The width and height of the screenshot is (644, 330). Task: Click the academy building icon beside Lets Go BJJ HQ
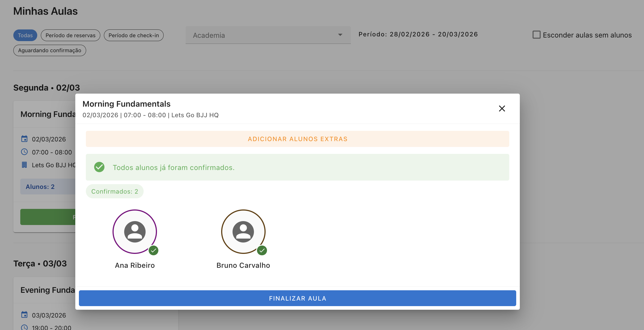click(x=24, y=165)
